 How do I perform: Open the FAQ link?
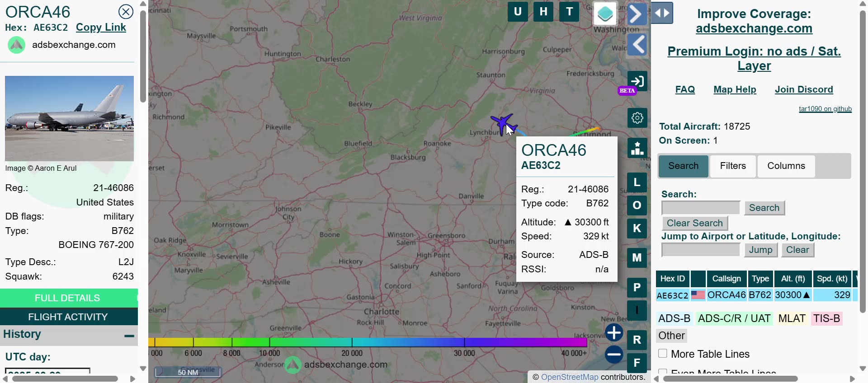click(x=685, y=89)
